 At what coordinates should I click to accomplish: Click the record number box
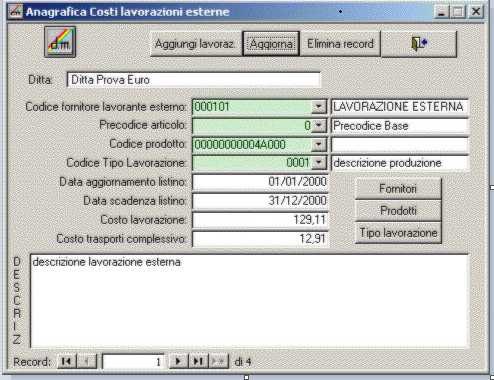tap(133, 362)
